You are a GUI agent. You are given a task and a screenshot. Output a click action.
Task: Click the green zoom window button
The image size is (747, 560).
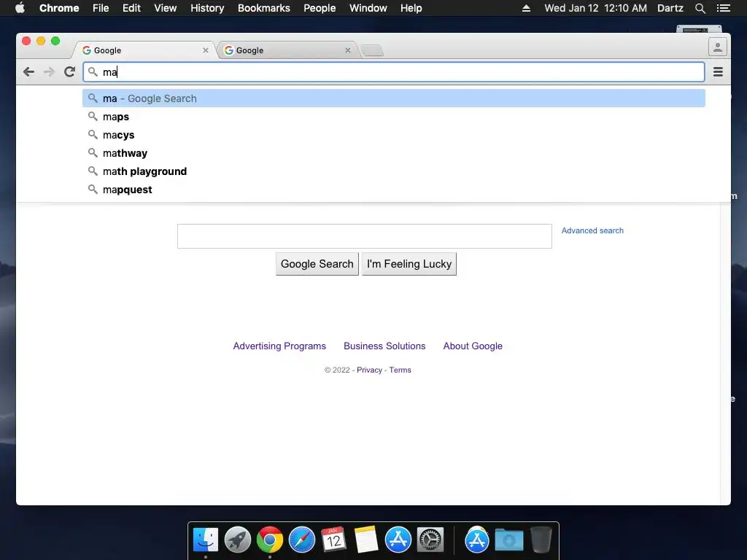(55, 41)
